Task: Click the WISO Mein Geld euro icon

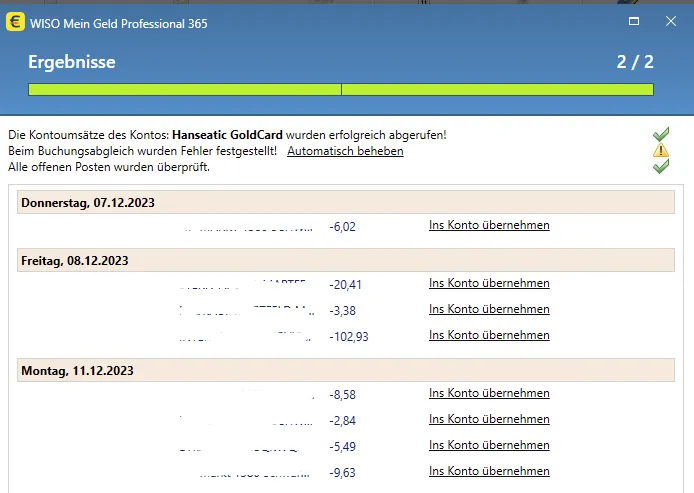Action: click(x=16, y=22)
